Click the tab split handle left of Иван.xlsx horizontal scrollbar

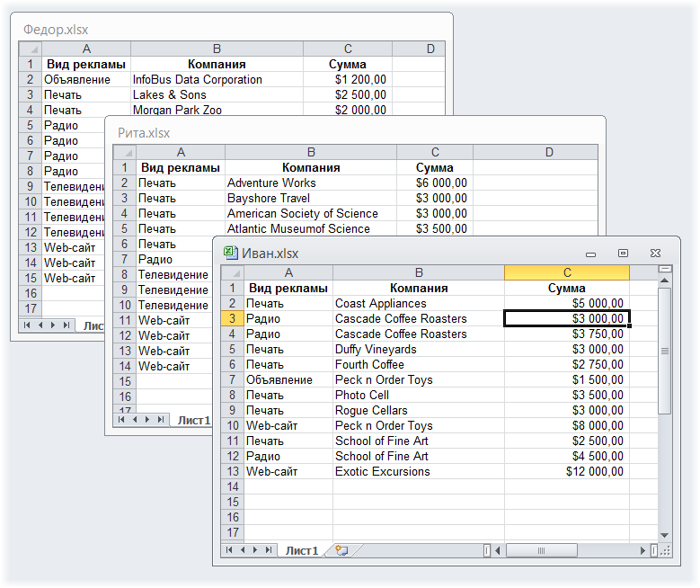tap(487, 550)
